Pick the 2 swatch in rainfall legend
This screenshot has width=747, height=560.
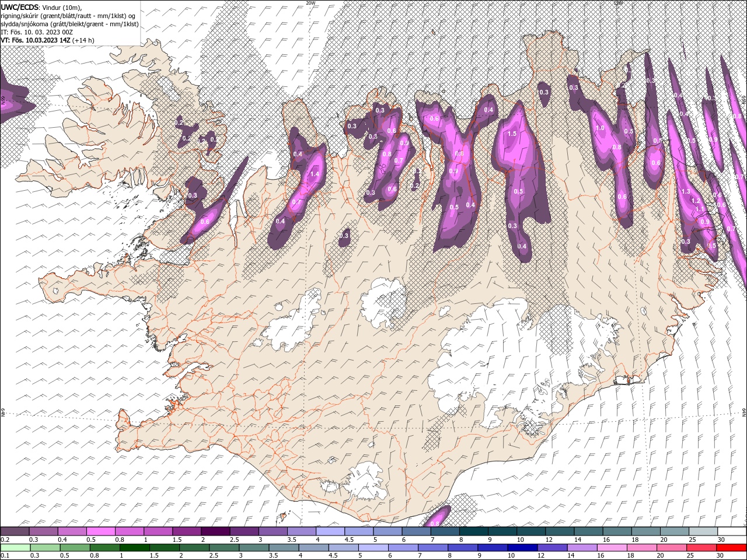pyautogui.click(x=194, y=548)
